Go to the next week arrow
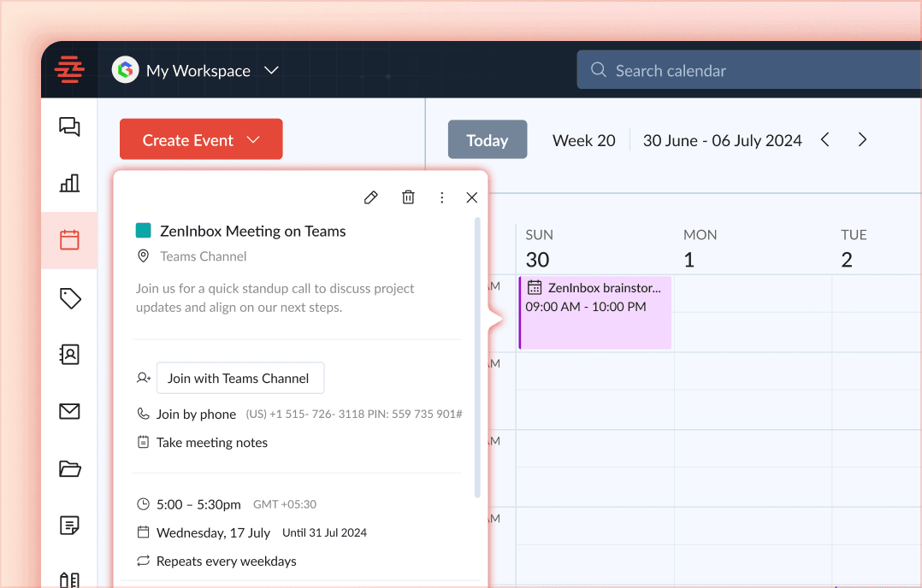 (x=862, y=140)
